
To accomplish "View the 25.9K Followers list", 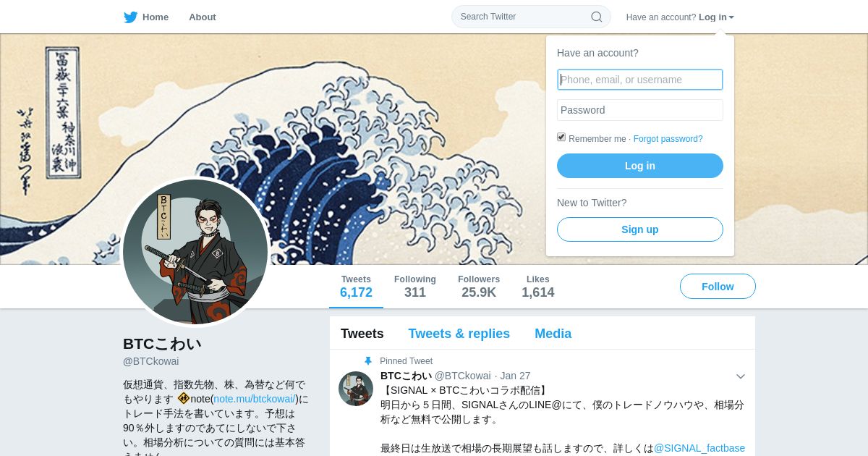I will (x=479, y=287).
